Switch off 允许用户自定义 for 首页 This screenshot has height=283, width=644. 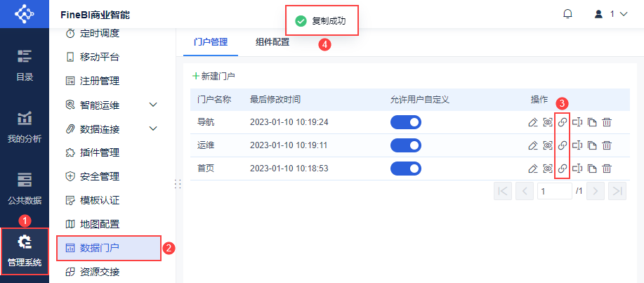(x=405, y=169)
